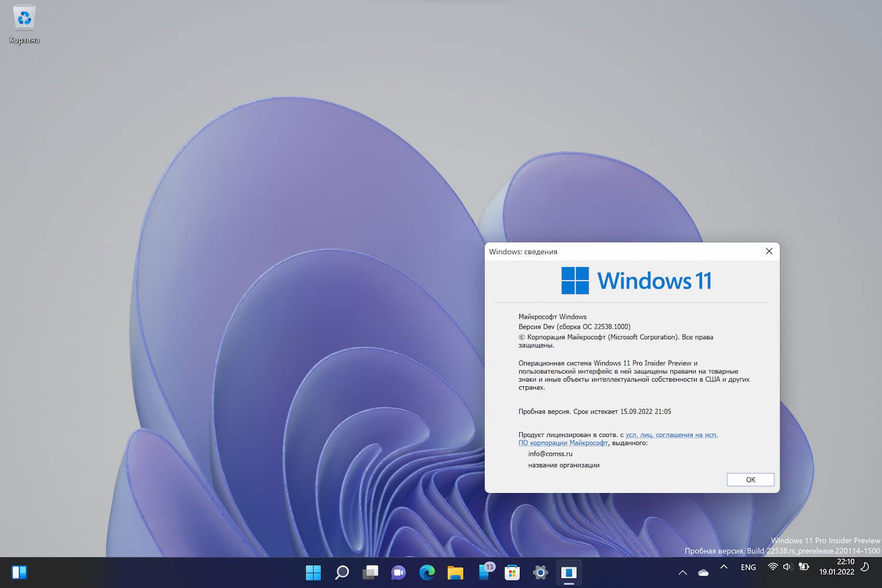This screenshot has height=588, width=882.
Task: Click the Wi-Fi icon in the tray
Action: [x=773, y=567]
